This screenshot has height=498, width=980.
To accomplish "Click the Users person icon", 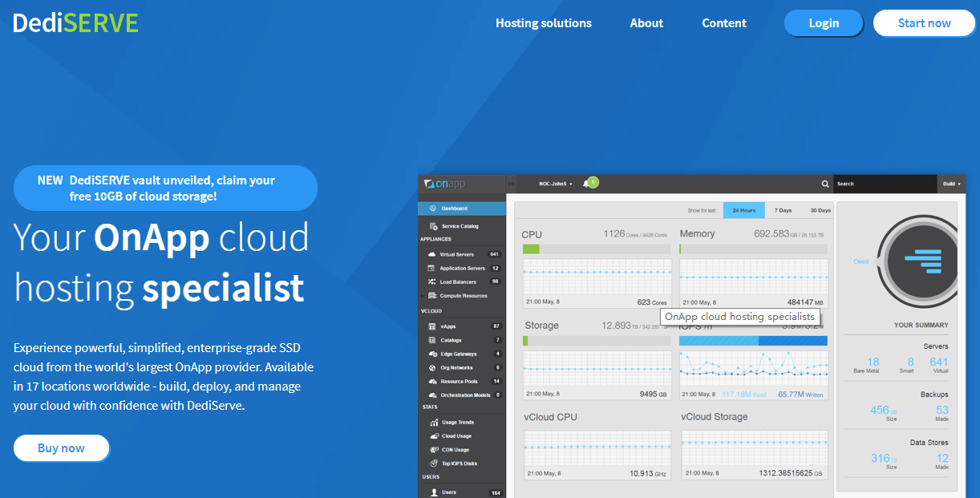I will coord(433,492).
